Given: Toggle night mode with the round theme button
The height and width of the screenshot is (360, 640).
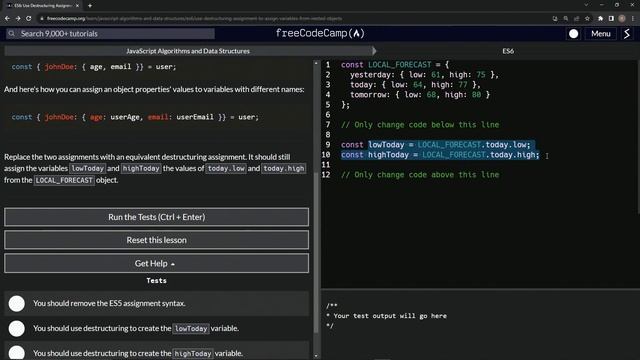Looking at the screenshot, I should [573, 33].
